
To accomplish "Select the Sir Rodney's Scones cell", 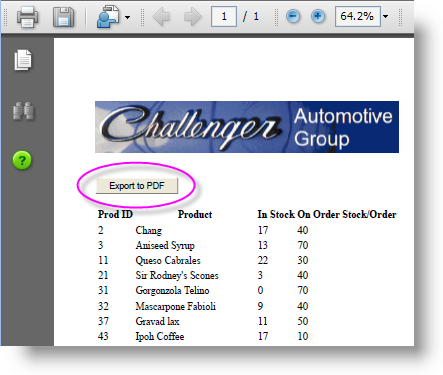I will [177, 275].
